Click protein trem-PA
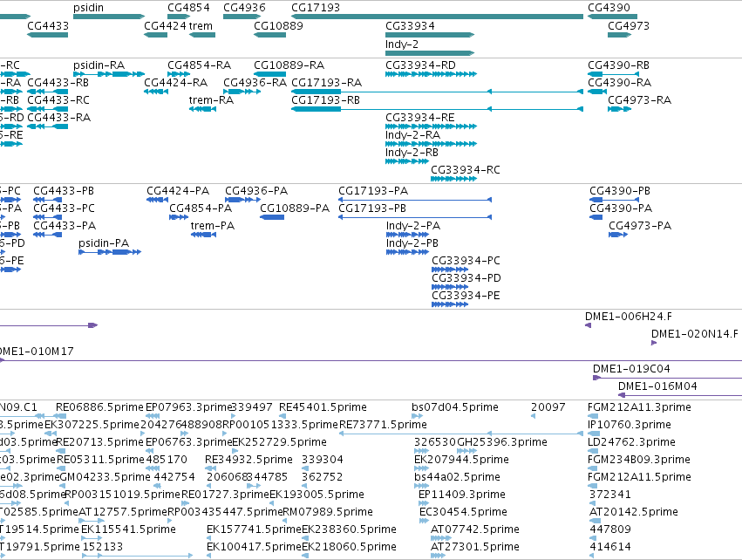 tap(203, 235)
